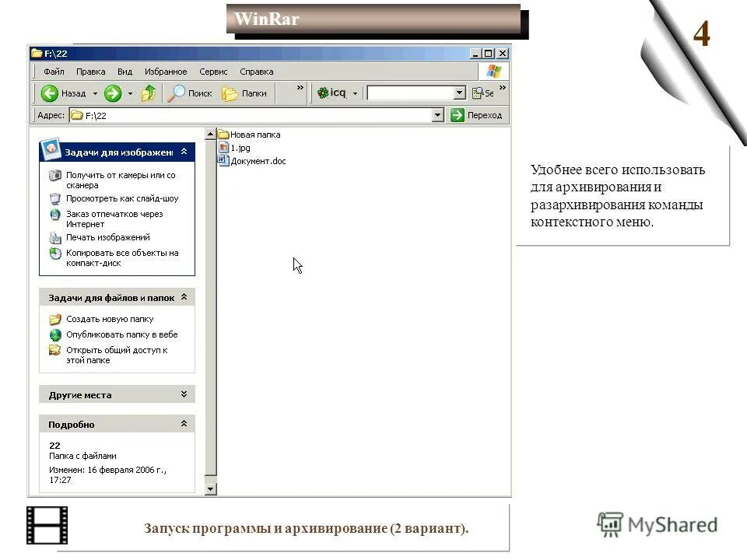Collapse the Задачи для изображений panel

coord(184,152)
